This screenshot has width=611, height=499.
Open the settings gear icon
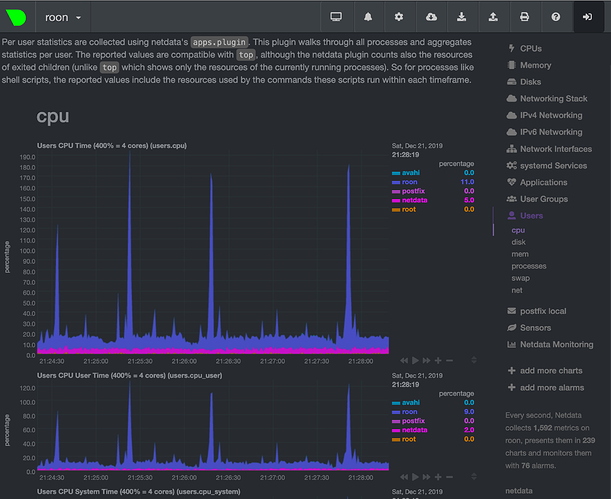click(x=399, y=17)
